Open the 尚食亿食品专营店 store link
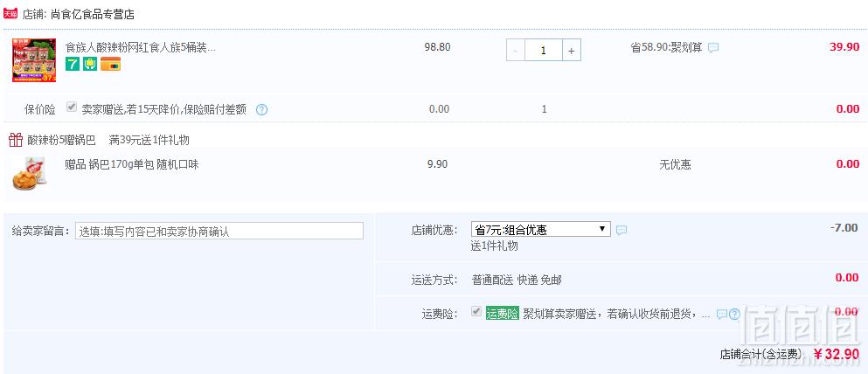This screenshot has height=374, width=868. (93, 14)
